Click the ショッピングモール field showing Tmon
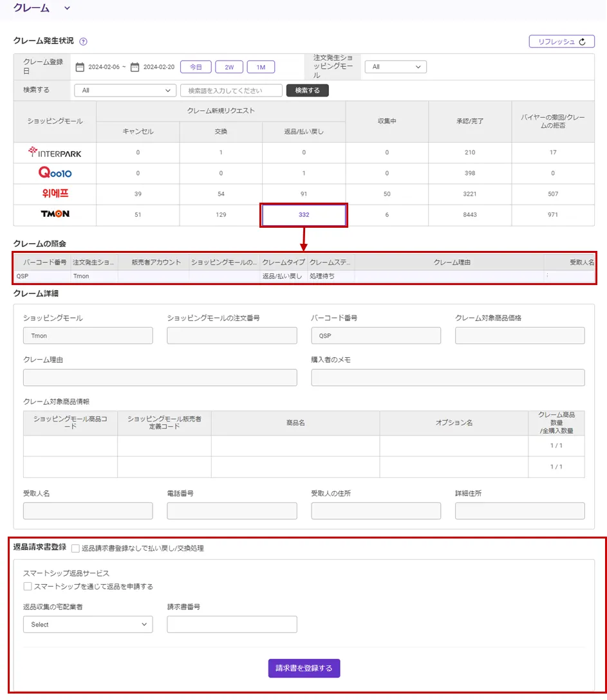The width and height of the screenshot is (607, 700). click(88, 336)
